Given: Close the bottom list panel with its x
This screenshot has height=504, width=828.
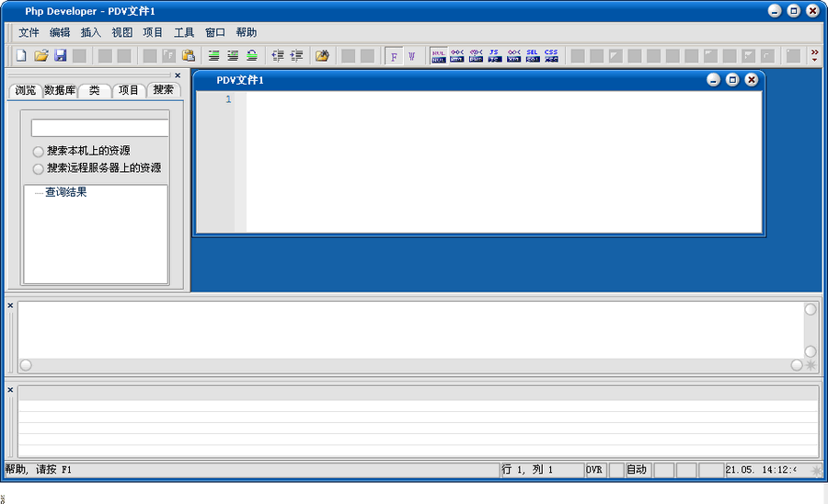Looking at the screenshot, I should coord(10,390).
